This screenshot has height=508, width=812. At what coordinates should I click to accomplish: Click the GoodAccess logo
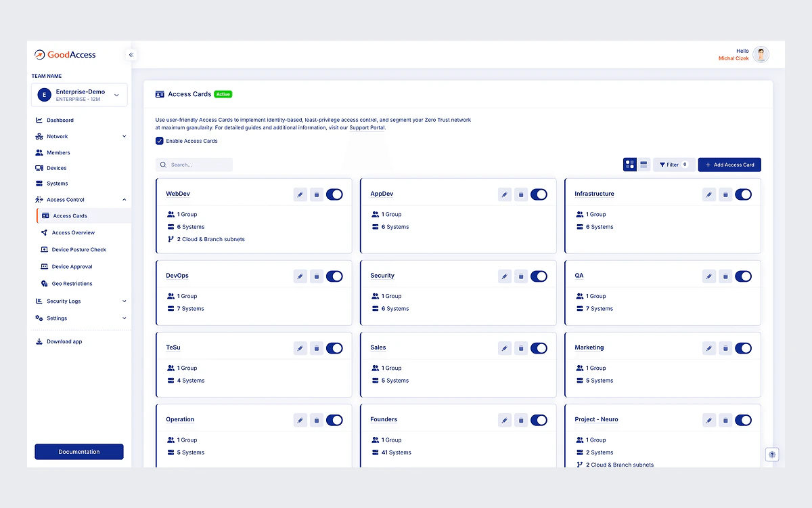coord(66,55)
